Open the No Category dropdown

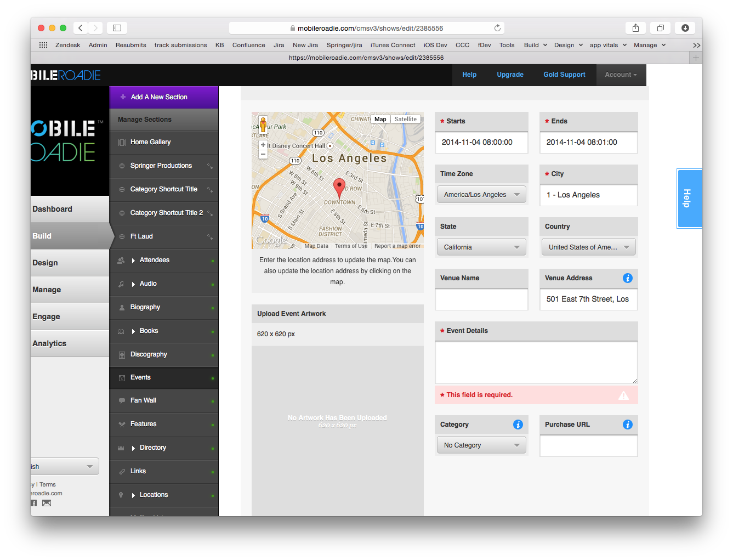(x=481, y=445)
